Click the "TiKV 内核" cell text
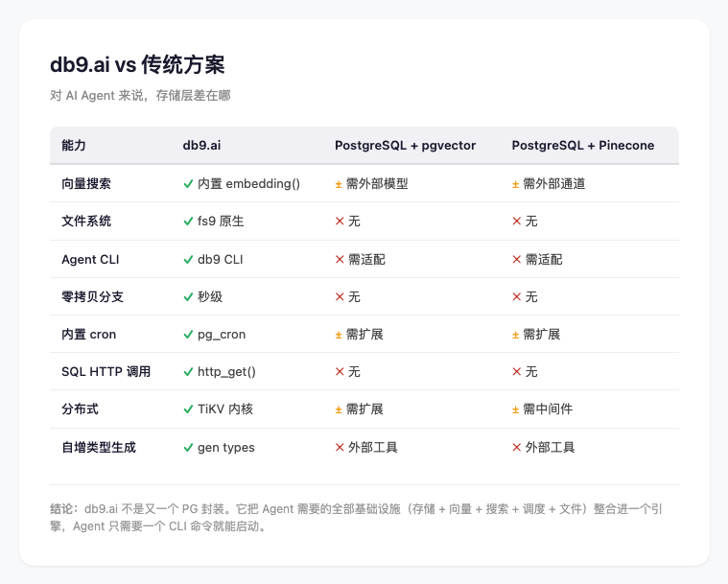 tap(225, 409)
